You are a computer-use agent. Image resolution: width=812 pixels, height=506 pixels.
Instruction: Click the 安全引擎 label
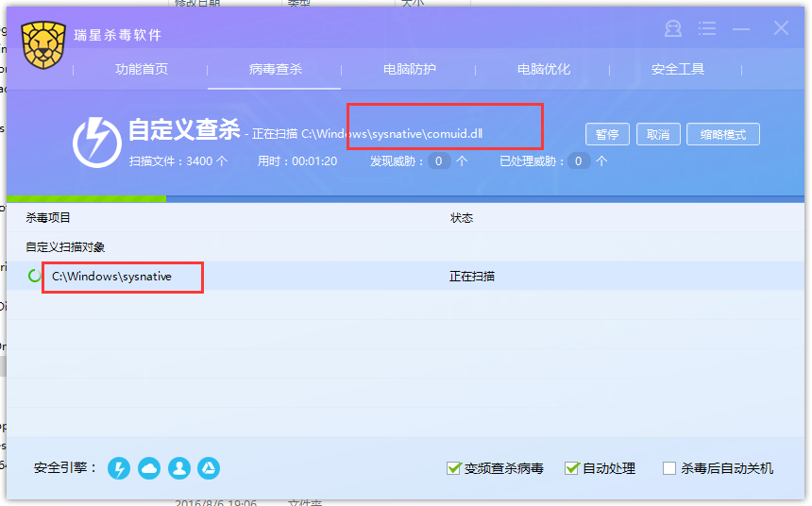click(x=65, y=468)
